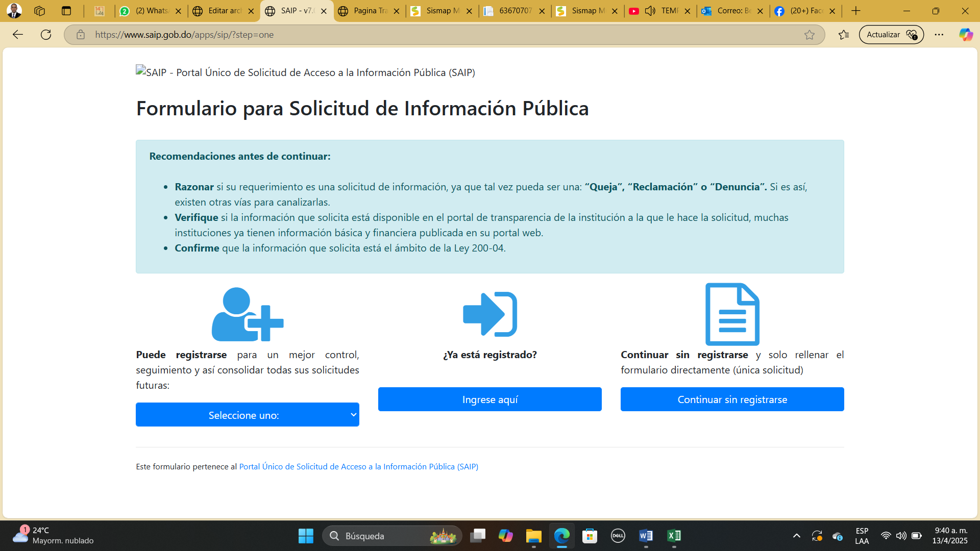Expand the 'Seleccione uno:' dropdown
Image resolution: width=980 pixels, height=551 pixels.
[248, 415]
